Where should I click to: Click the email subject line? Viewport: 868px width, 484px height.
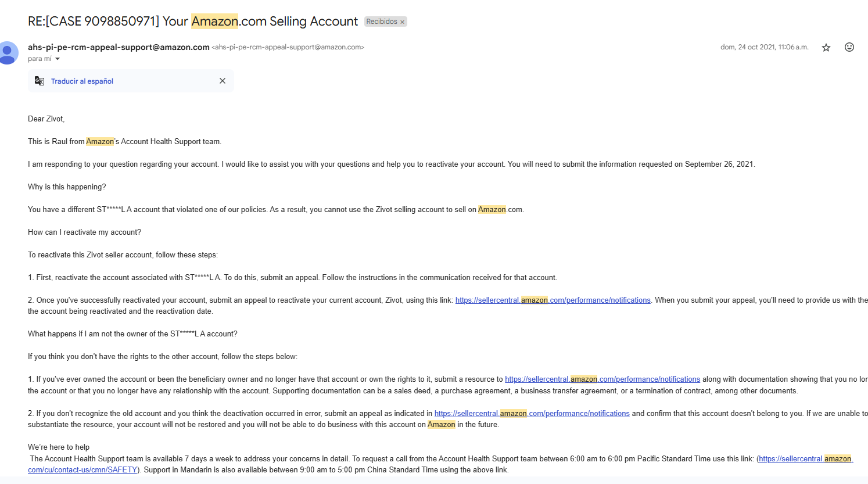(193, 21)
